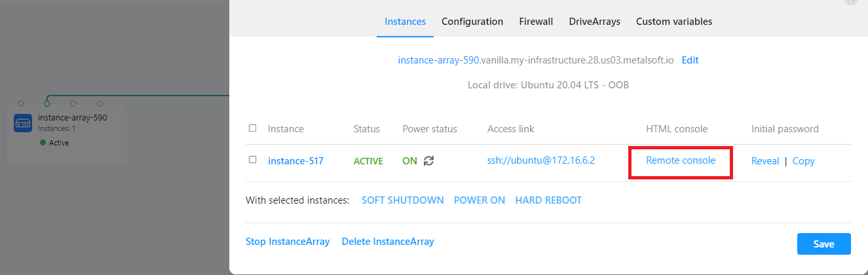Screen dimensions: 868x275
Task: Click HARD REBOOT for selected instances
Action: point(548,200)
